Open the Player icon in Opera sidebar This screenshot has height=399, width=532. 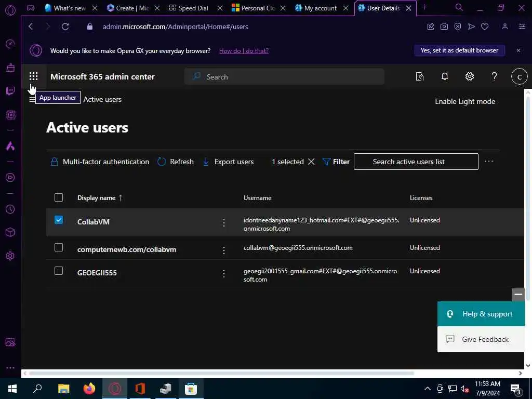tap(10, 178)
